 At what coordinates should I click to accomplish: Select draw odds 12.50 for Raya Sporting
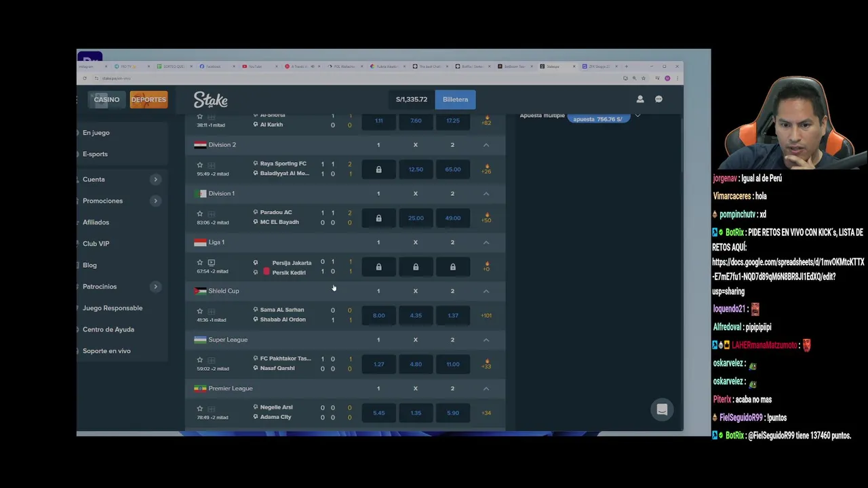[x=416, y=169]
